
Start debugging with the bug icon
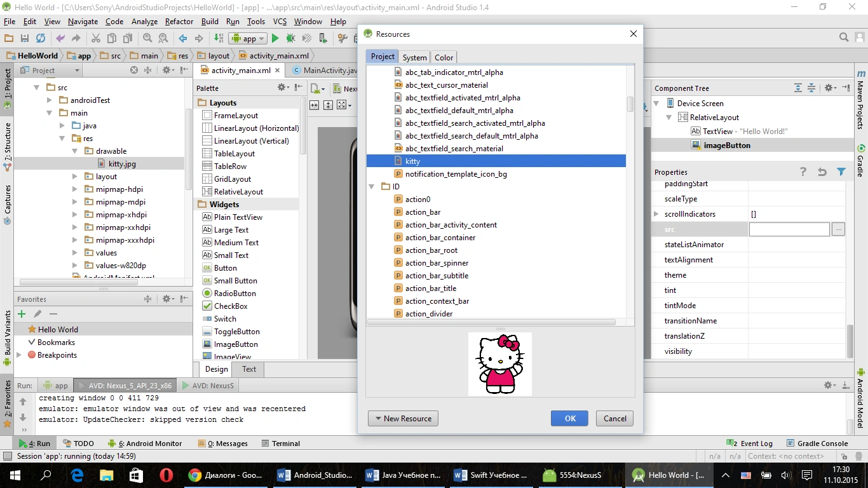[291, 39]
